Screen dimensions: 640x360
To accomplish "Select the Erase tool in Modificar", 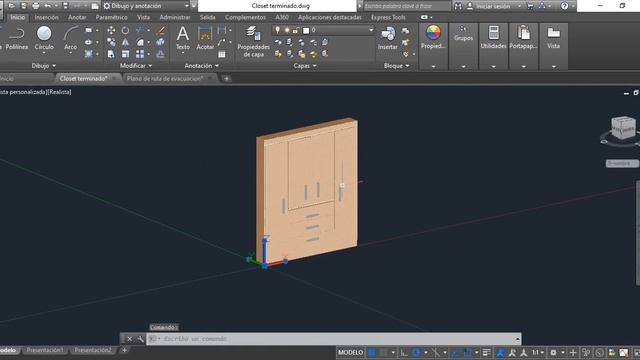I will [161, 30].
